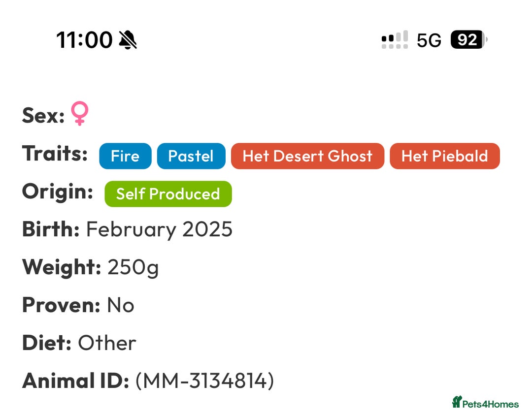Click the Pets4Homes logo icon
The width and height of the screenshot is (532, 415).
(457, 402)
